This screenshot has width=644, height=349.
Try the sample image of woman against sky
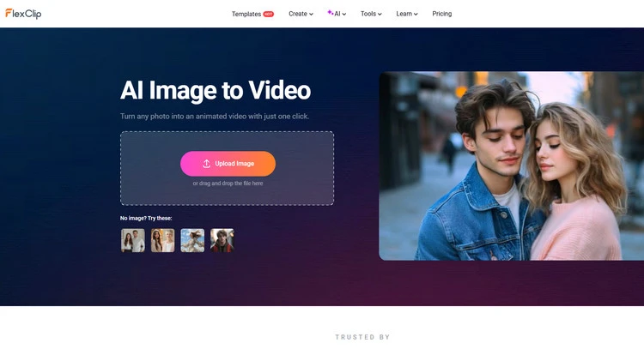pyautogui.click(x=192, y=240)
